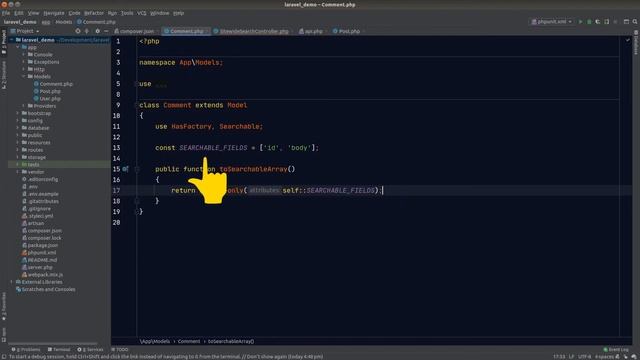Switch to the api.php editor tab
Viewport: 640px width, 360px height.
tap(311, 31)
